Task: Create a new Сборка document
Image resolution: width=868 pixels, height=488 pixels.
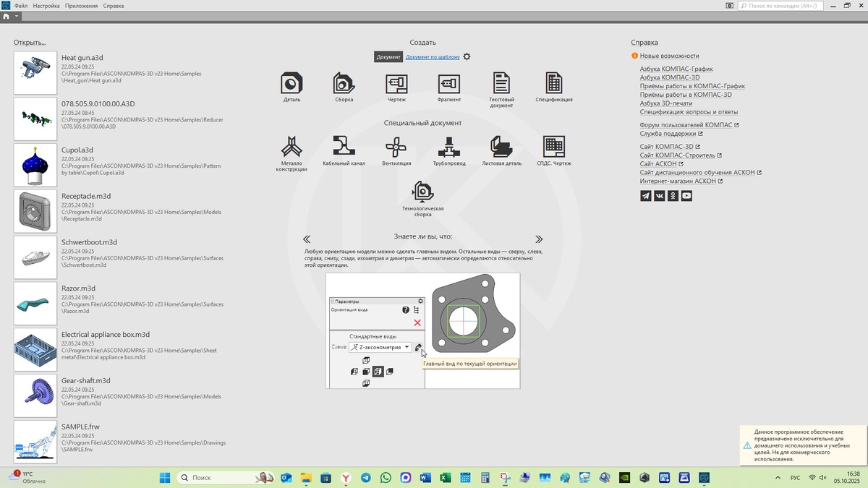Action: (x=344, y=86)
